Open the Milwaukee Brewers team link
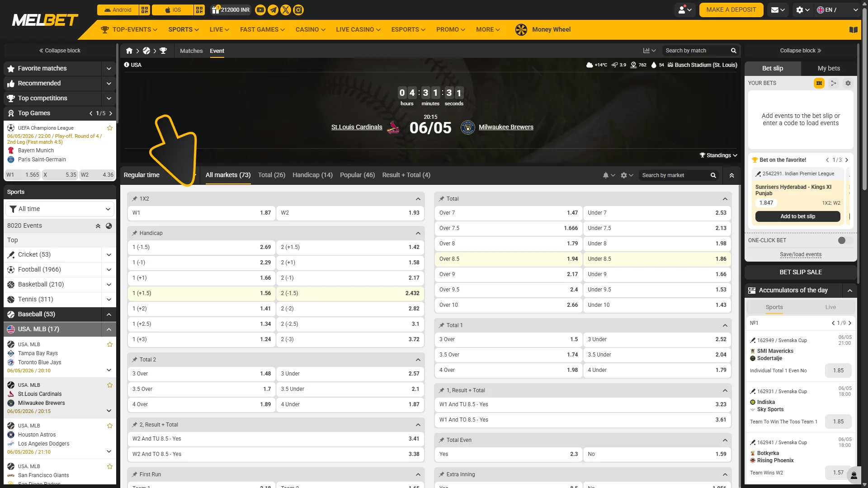Viewport: 868px width, 488px height. click(506, 127)
